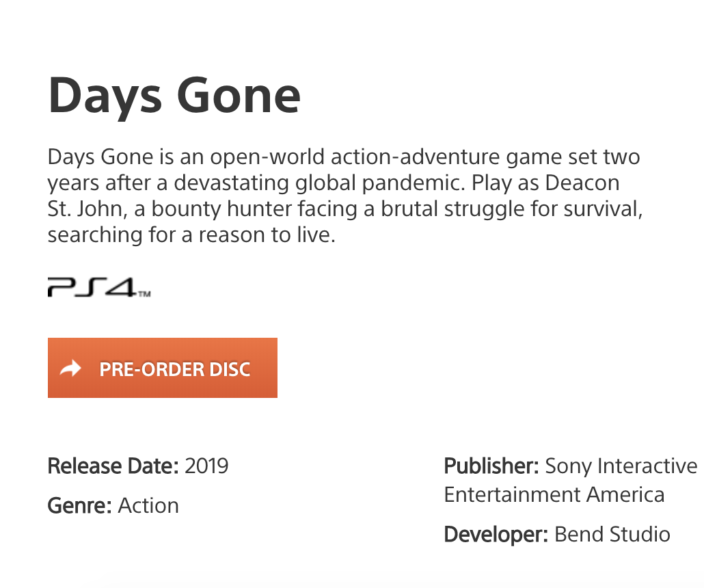Click the arrow icon on the pre-order button
This screenshot has height=588, width=704.
[70, 369]
